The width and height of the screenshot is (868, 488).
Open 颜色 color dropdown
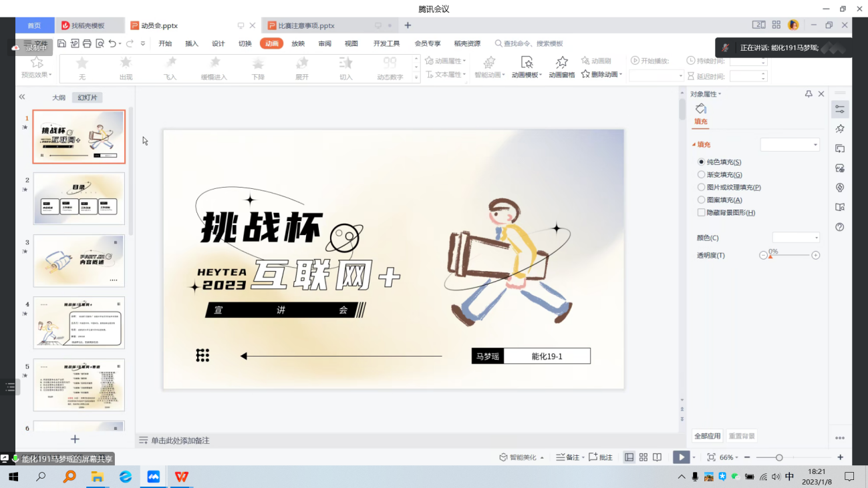coord(796,238)
